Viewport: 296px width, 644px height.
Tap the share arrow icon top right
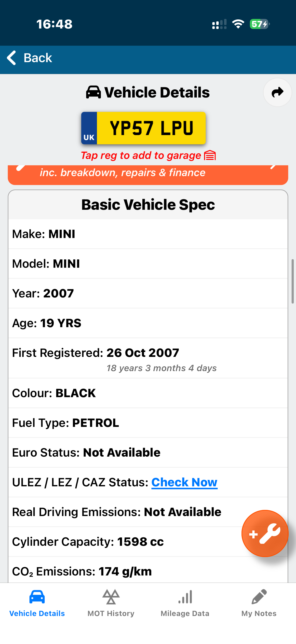click(x=277, y=92)
